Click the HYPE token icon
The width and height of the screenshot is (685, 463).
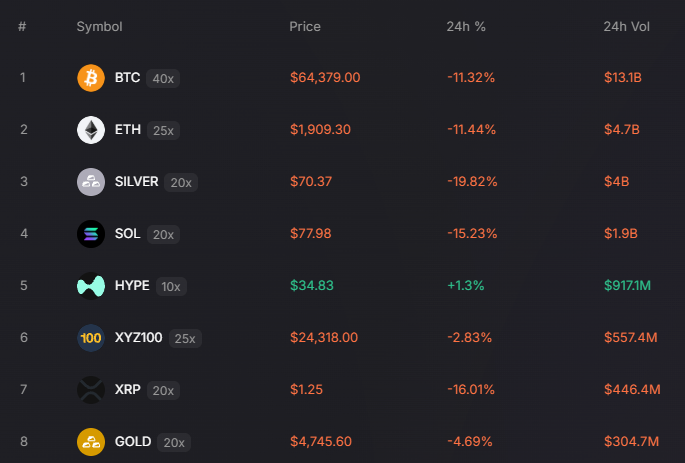pos(91,286)
